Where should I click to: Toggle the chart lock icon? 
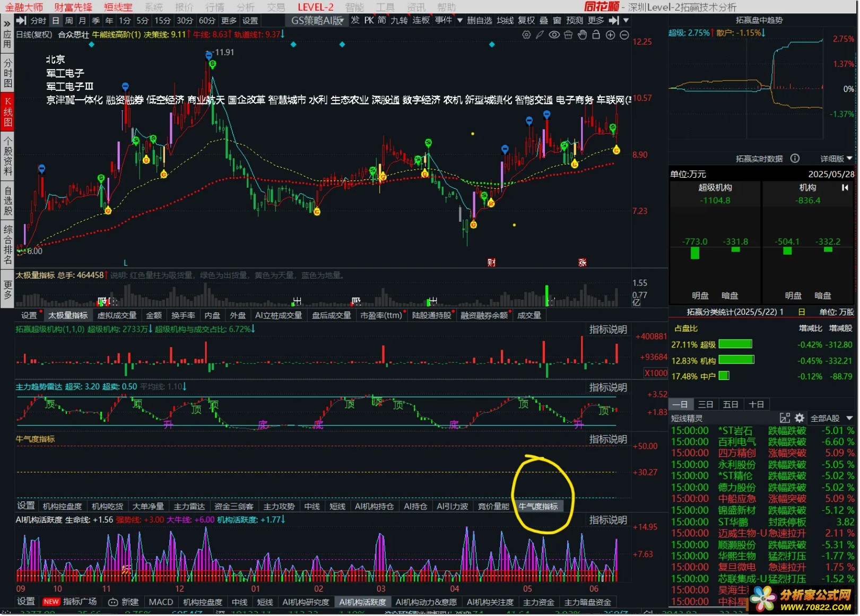pyautogui.click(x=596, y=34)
